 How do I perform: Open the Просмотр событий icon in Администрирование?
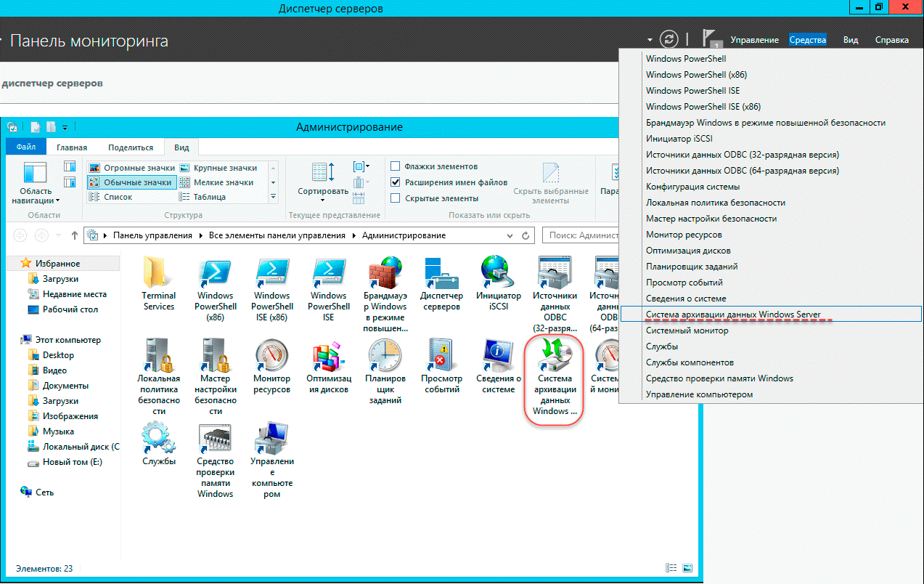tap(442, 356)
